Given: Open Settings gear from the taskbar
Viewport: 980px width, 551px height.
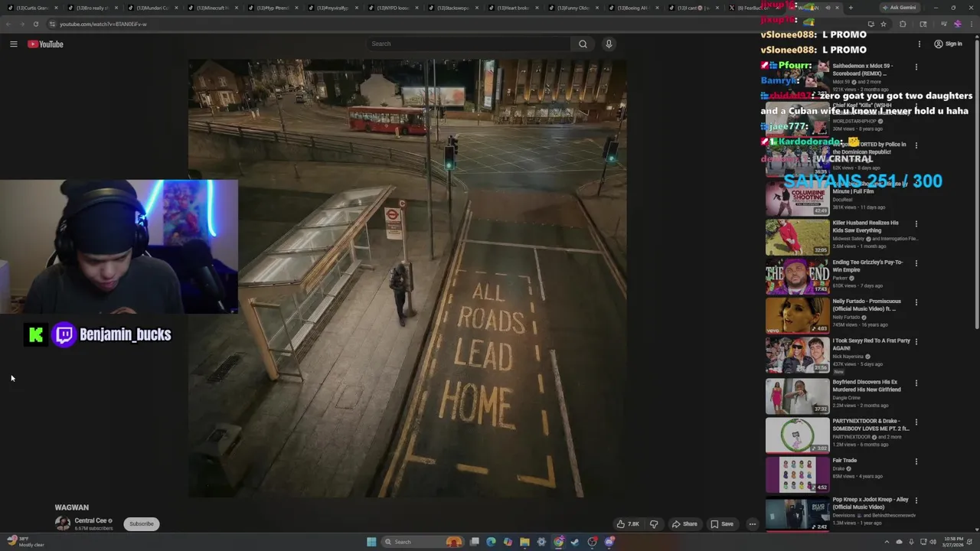Looking at the screenshot, I should 541,542.
